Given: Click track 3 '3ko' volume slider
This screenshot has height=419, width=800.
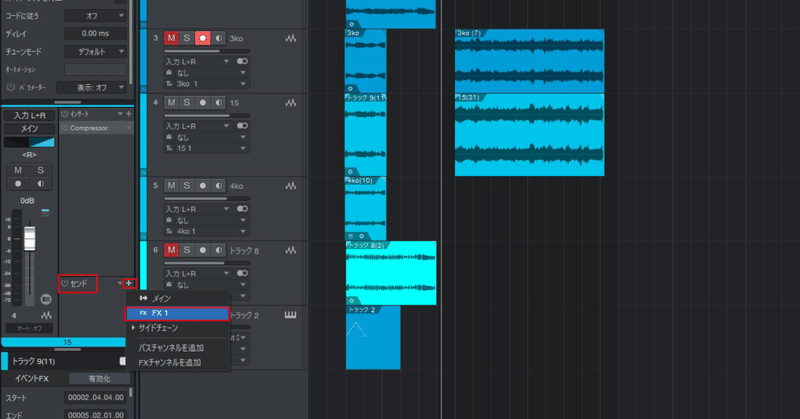Looking at the screenshot, I should [207, 51].
